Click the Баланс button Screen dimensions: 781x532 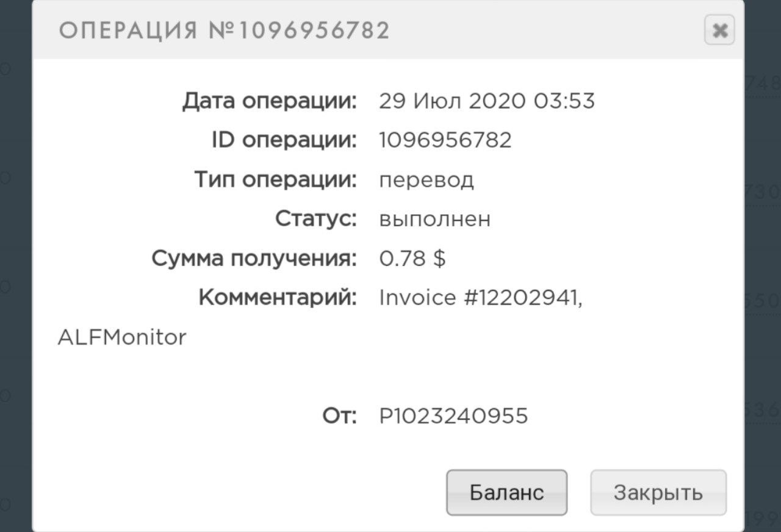(x=506, y=492)
